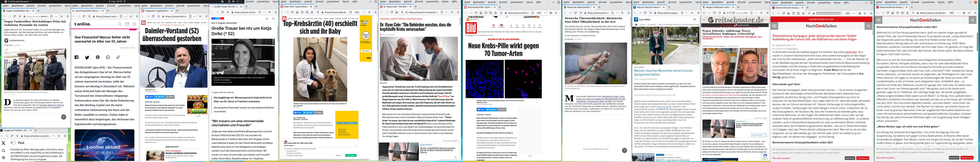Expand toolbar overflow chevron in the rtl.de window
The height and width of the screenshot is (162, 980).
coord(270,12)
